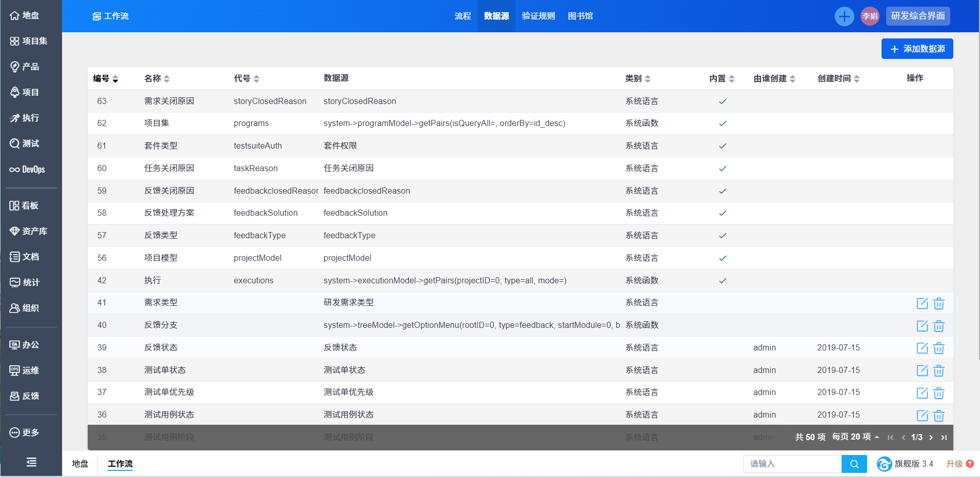The width and height of the screenshot is (980, 477).
Task: Expand the 每页 20 项 page size dropdown
Action: [855, 437]
